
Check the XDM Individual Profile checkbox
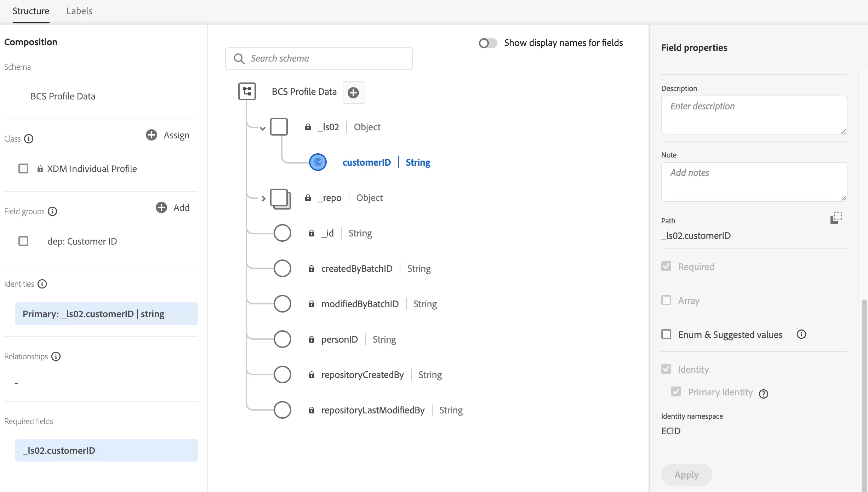pyautogui.click(x=23, y=168)
